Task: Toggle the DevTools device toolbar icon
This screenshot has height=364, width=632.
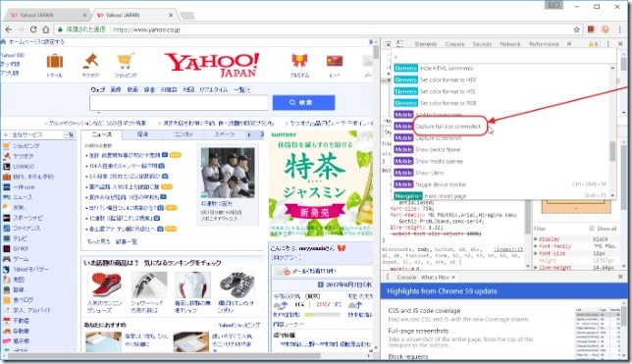Action: (399, 44)
